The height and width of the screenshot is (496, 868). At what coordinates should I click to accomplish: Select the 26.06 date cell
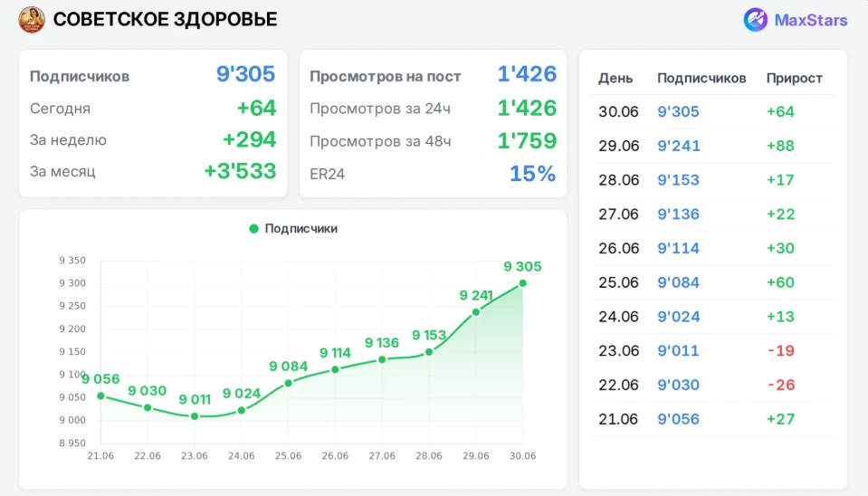tap(618, 249)
